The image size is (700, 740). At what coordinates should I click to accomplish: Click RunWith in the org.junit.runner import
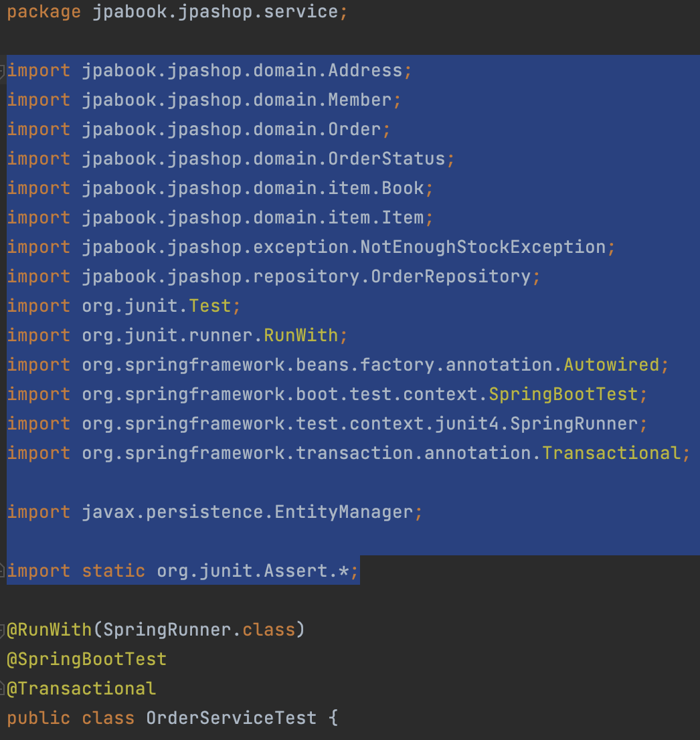301,335
